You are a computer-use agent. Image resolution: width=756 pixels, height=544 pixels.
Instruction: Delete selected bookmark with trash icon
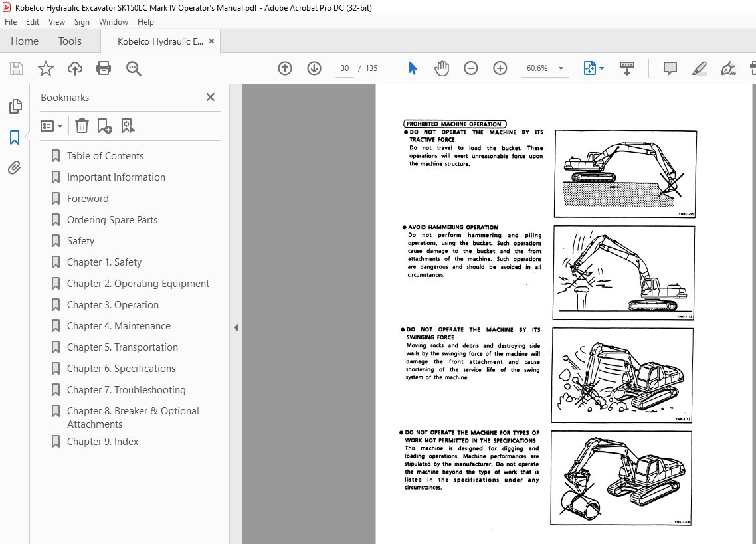coord(82,126)
